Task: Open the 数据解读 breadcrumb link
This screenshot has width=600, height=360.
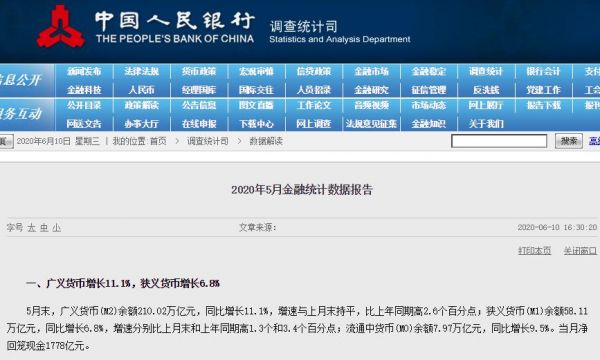Action: click(266, 141)
